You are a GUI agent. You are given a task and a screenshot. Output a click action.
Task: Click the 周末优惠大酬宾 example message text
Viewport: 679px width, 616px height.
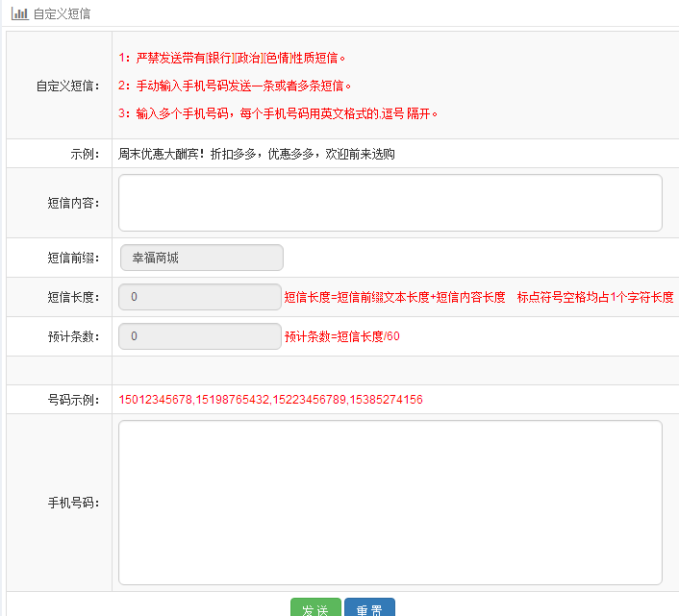point(256,154)
